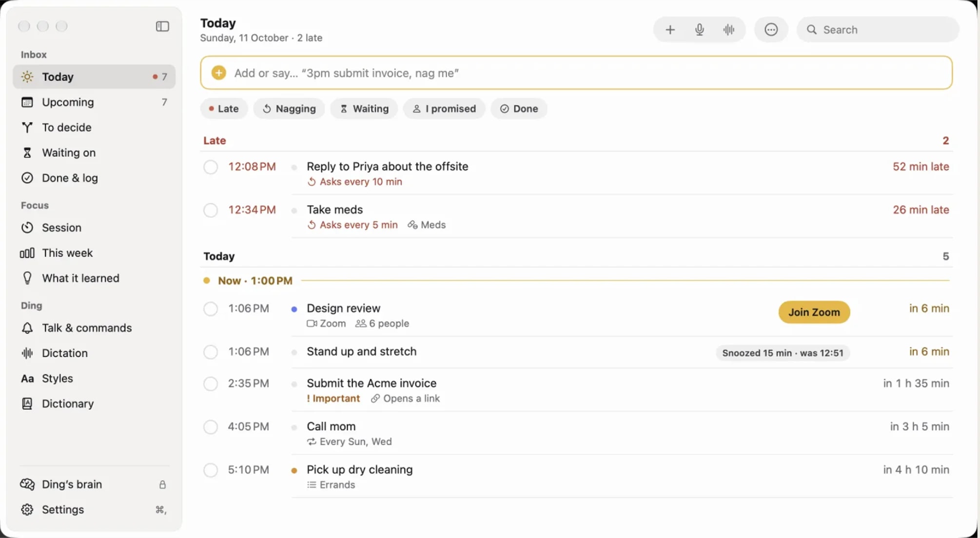980x538 pixels.
Task: Open Ding's brain
Action: tap(94, 484)
